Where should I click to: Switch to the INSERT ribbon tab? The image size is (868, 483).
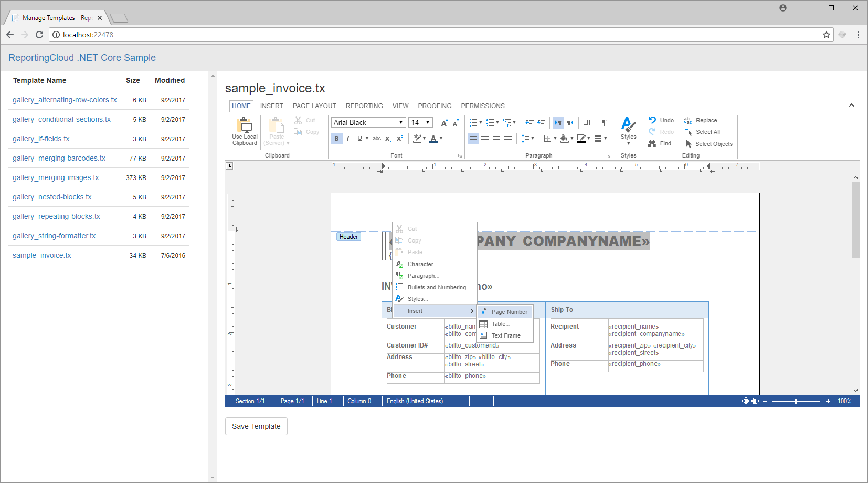tap(272, 106)
